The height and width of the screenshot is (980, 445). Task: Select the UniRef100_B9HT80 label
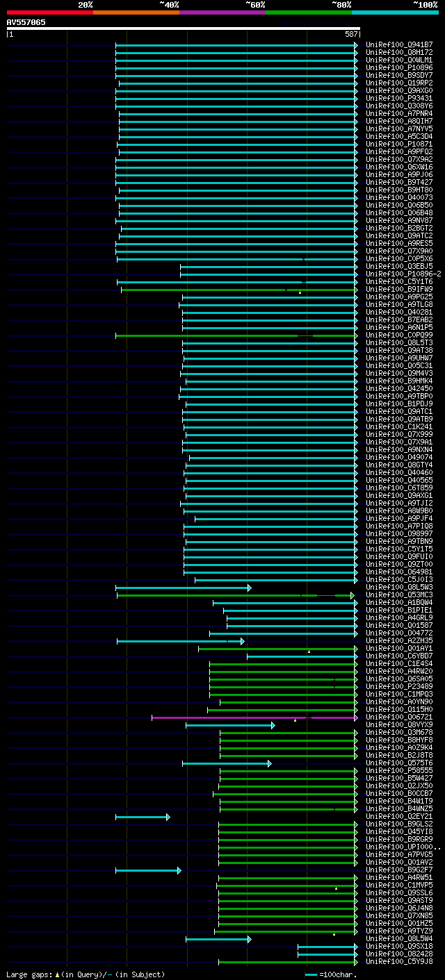pyautogui.click(x=399, y=190)
